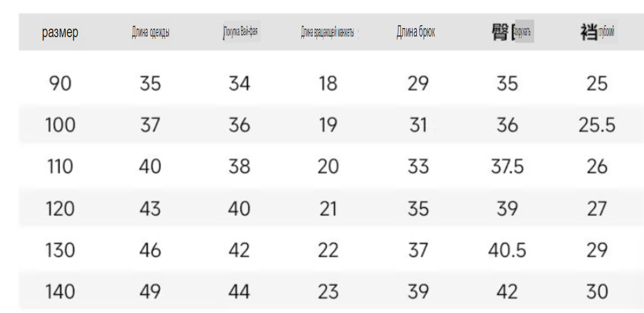Viewport: 644px width, 313px height.
Task: Select the Длина одежды header
Action: click(x=150, y=33)
